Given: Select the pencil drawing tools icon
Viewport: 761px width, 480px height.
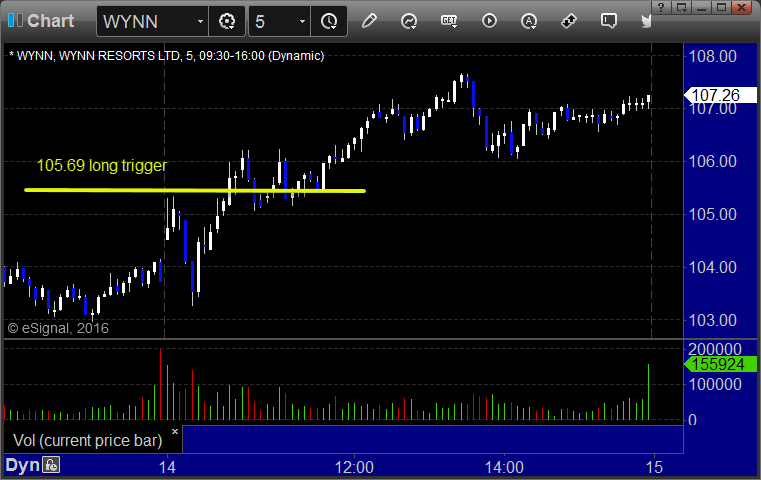Looking at the screenshot, I should [x=369, y=21].
